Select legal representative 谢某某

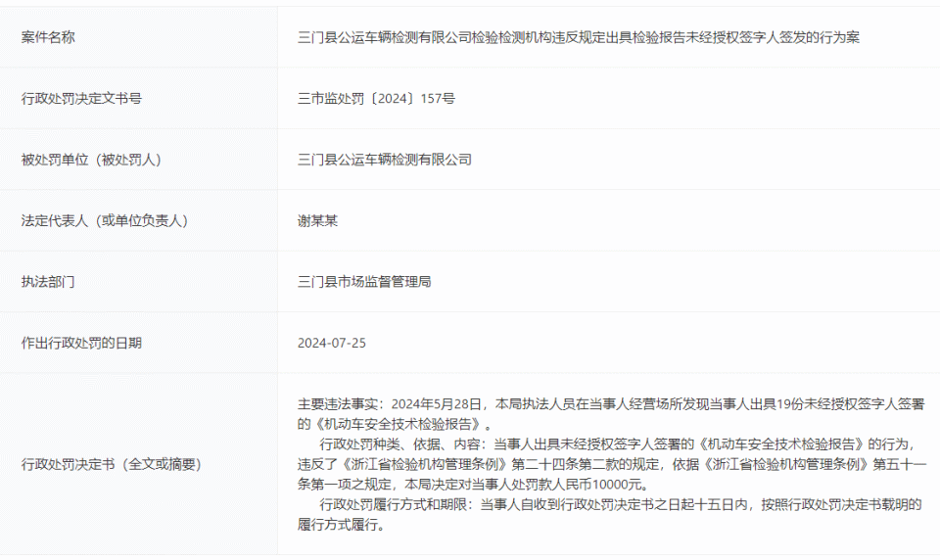click(317, 220)
